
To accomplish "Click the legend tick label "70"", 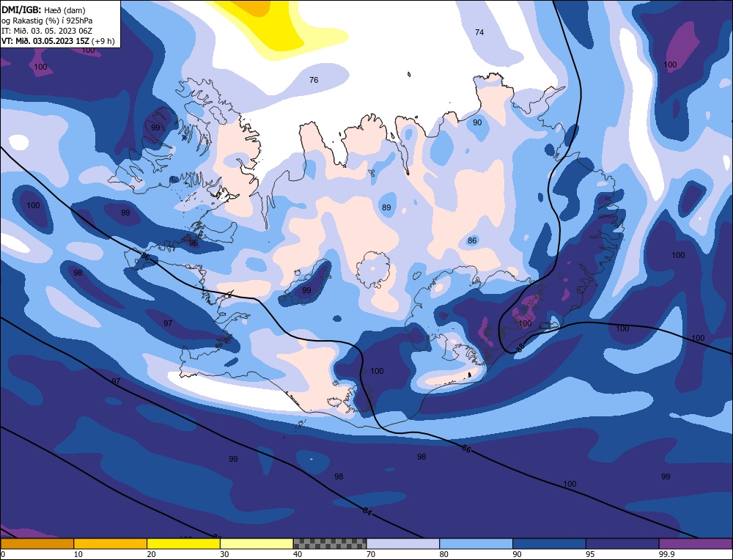I will [x=371, y=554].
